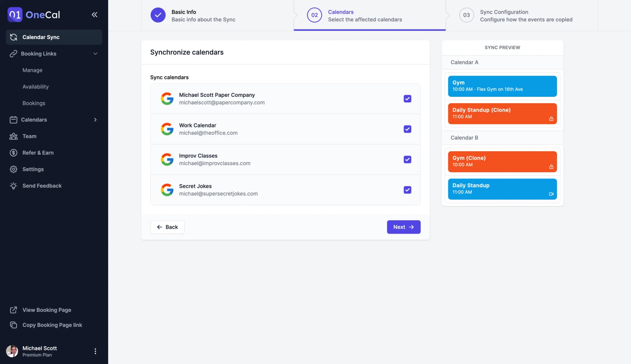Click the Send Feedback sidebar icon

12,186
